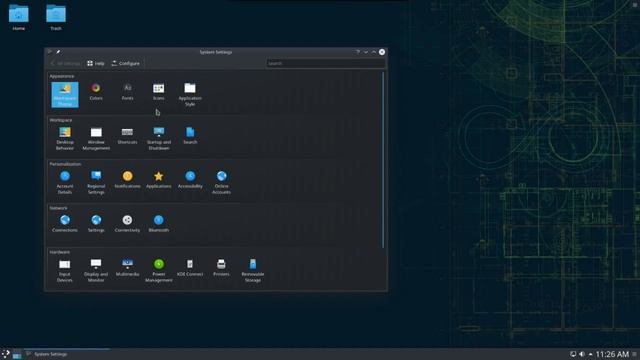Open Notifications settings
The height and width of the screenshot is (360, 640).
tap(127, 180)
